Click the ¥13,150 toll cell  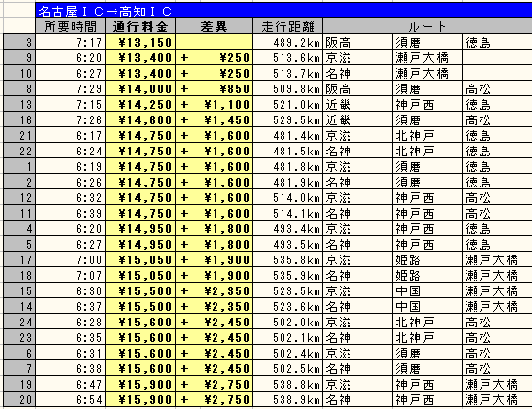pos(140,42)
